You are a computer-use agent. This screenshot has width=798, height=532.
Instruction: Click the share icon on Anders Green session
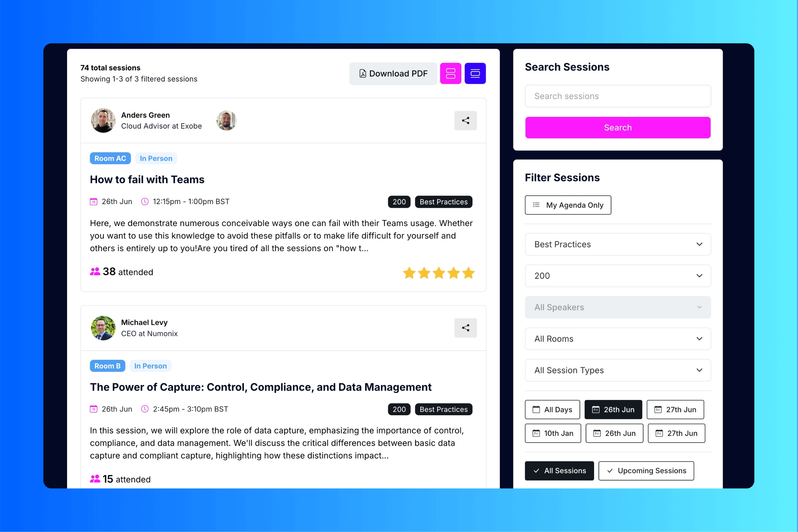click(465, 120)
